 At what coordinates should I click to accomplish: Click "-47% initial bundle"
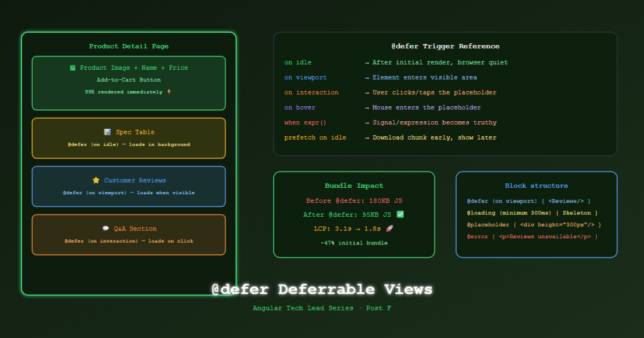click(354, 243)
